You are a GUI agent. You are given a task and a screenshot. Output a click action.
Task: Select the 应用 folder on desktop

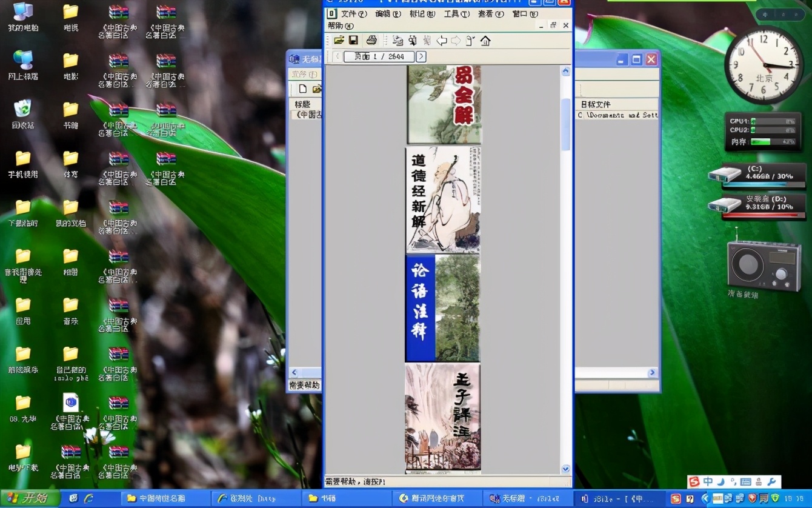coord(23,312)
